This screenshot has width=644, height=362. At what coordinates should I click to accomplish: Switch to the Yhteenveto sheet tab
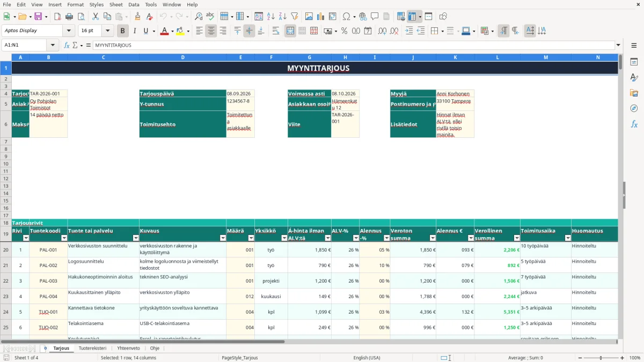coord(128,348)
